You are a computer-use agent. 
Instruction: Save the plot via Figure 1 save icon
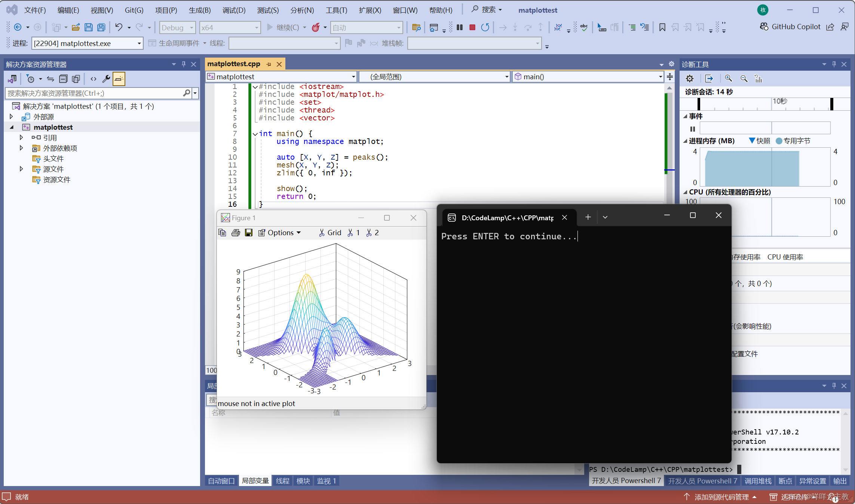[x=249, y=233]
